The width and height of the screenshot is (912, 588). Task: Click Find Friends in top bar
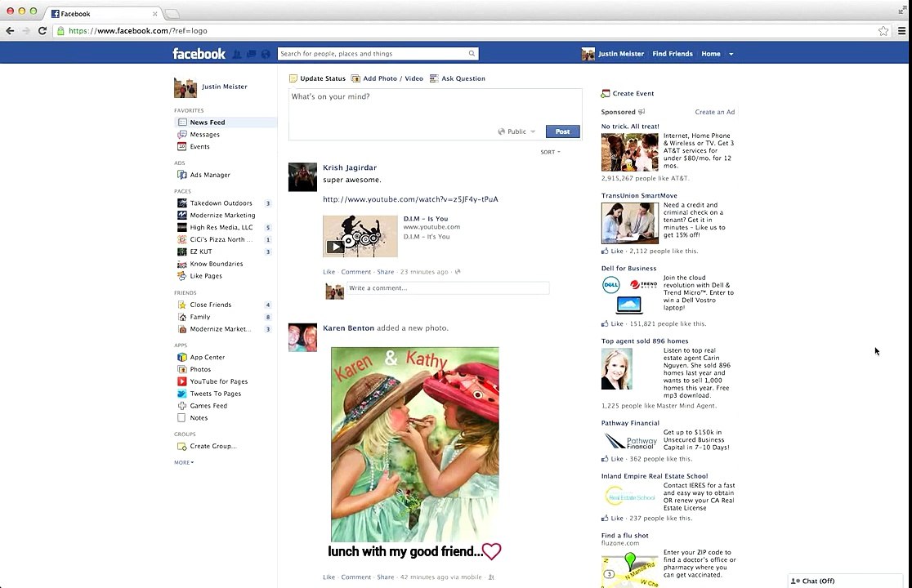pyautogui.click(x=673, y=54)
